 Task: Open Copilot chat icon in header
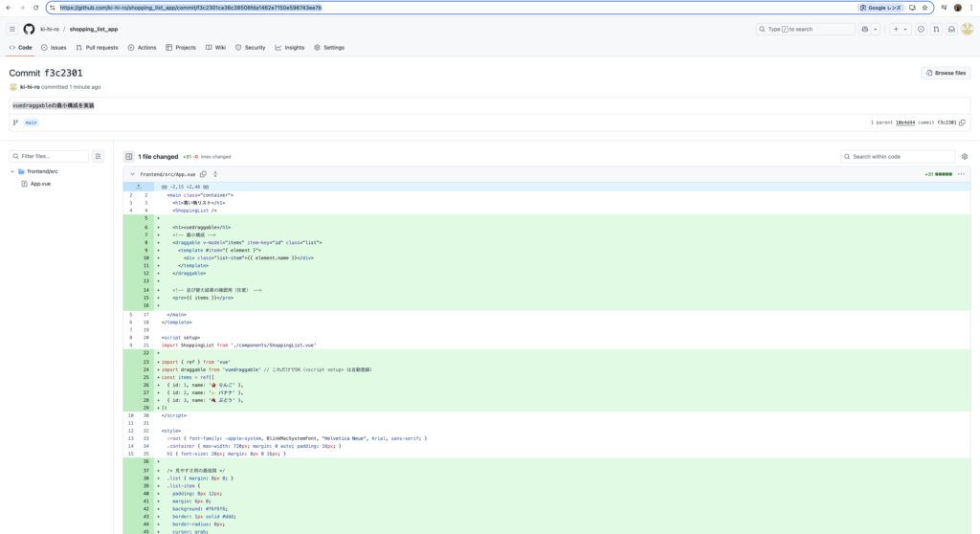(865, 29)
